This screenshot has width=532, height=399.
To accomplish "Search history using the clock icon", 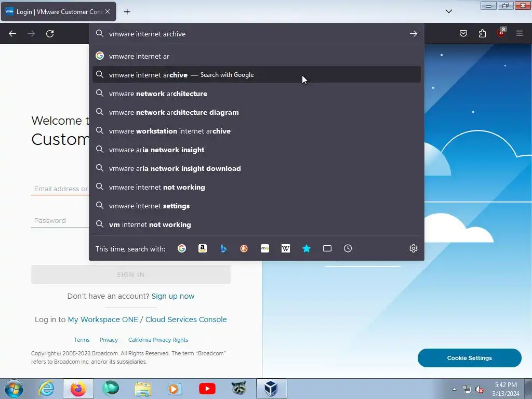I will coord(348,248).
